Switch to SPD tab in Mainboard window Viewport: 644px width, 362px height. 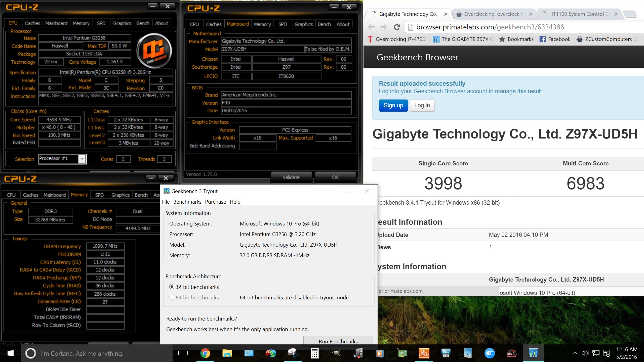pos(282,24)
